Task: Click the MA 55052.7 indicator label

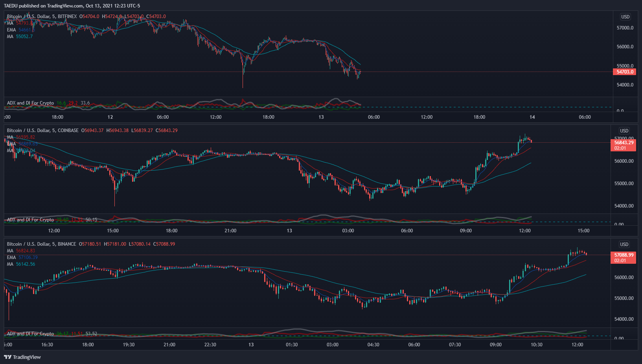Action: 20,37
